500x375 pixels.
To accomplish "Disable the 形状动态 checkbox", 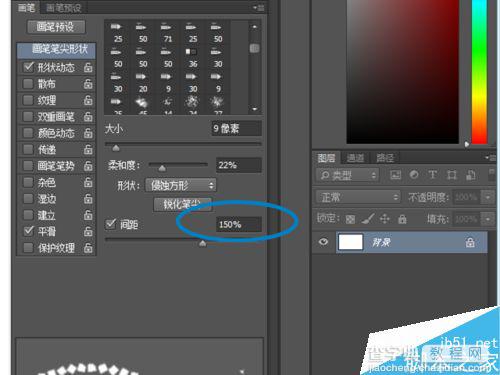I will [29, 67].
